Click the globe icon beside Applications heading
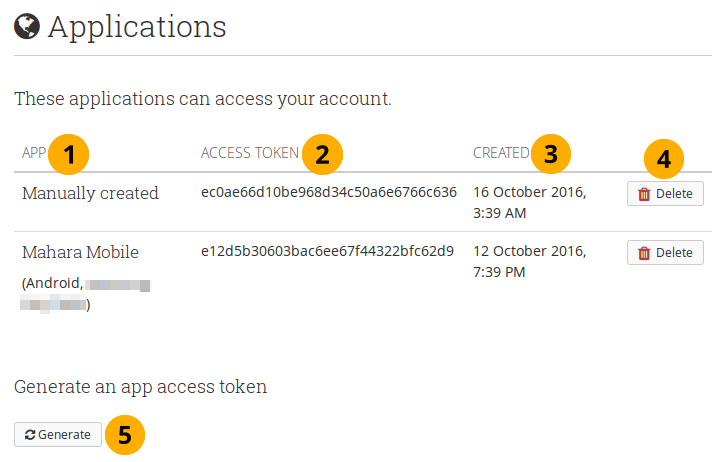Image resolution: width=726 pixels, height=462 pixels. coord(26,26)
